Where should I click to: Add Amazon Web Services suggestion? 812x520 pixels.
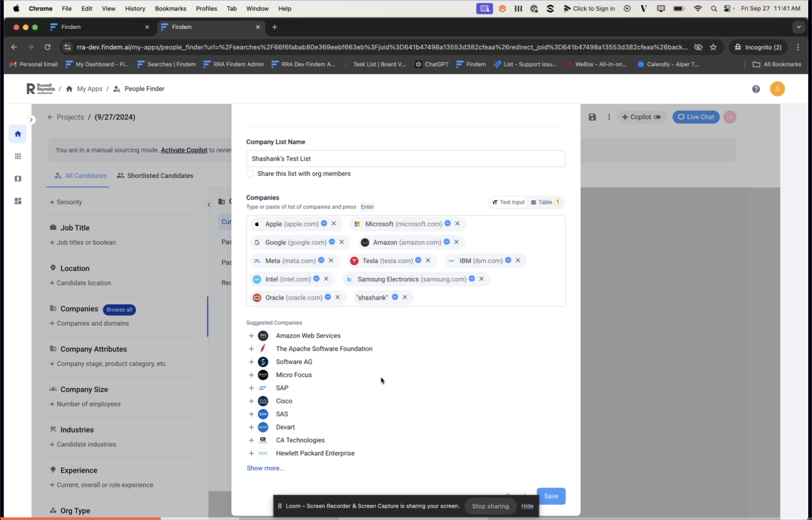pyautogui.click(x=251, y=336)
